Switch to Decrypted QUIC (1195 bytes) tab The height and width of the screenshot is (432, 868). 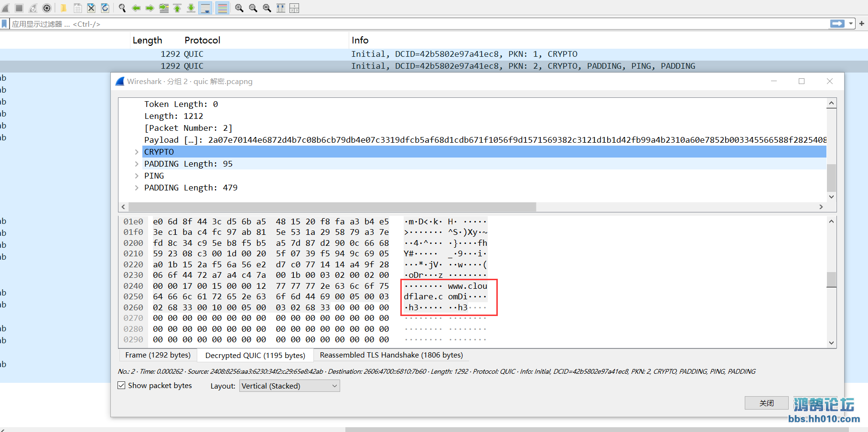tap(255, 355)
